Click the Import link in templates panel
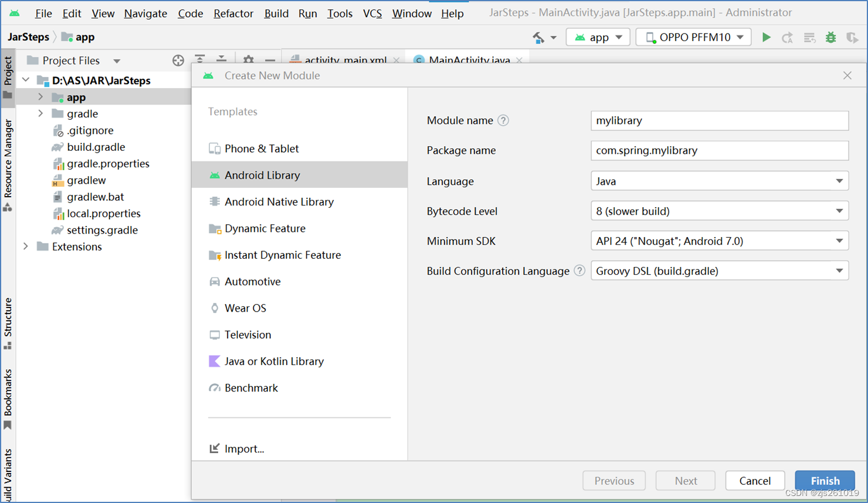The height and width of the screenshot is (503, 868). coord(243,448)
